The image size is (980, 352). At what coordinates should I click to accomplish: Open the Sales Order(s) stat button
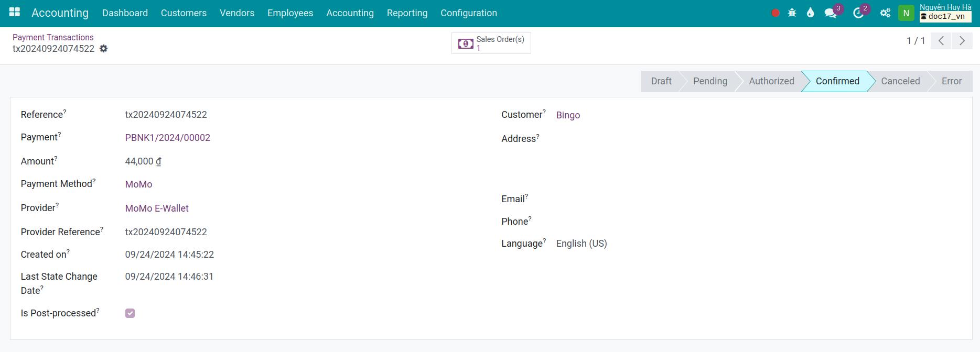click(491, 43)
